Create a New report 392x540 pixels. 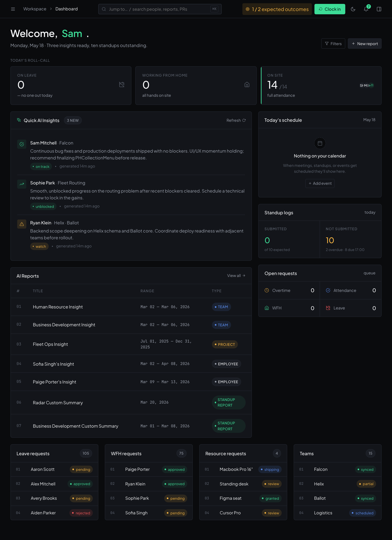tap(364, 44)
